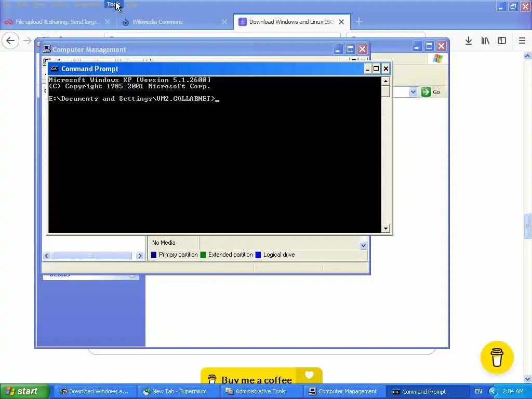Click Command Prompt scrollbar down arrow

(x=385, y=229)
